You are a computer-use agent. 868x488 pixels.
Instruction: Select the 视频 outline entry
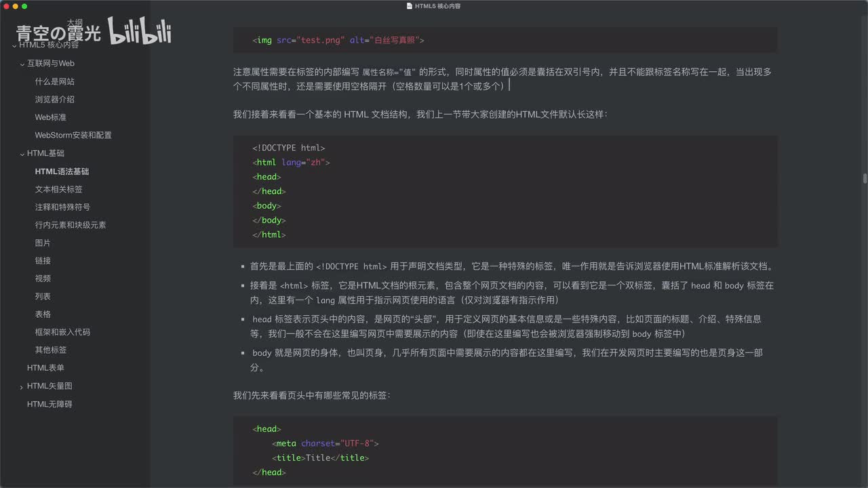[43, 278]
